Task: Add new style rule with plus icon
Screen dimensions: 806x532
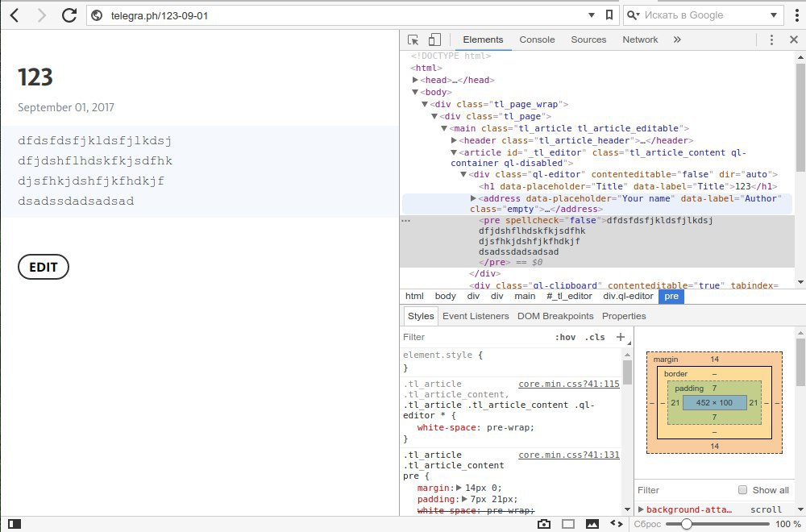Action: (x=621, y=337)
